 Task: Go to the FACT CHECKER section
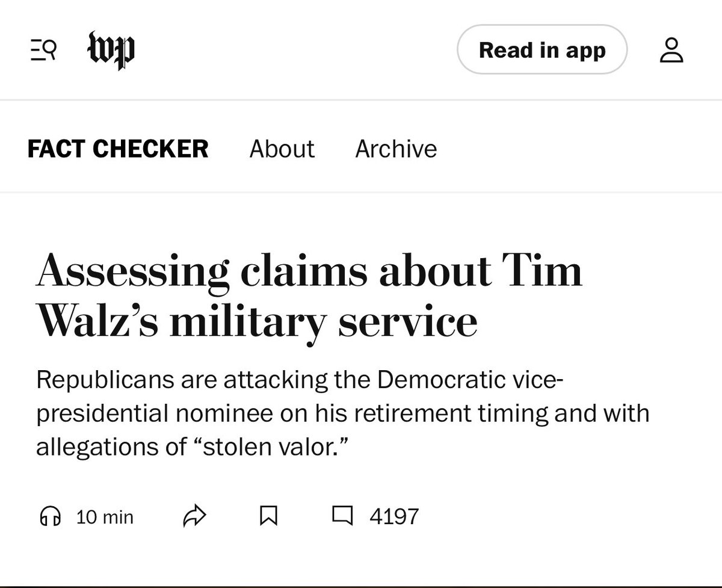[x=118, y=149]
